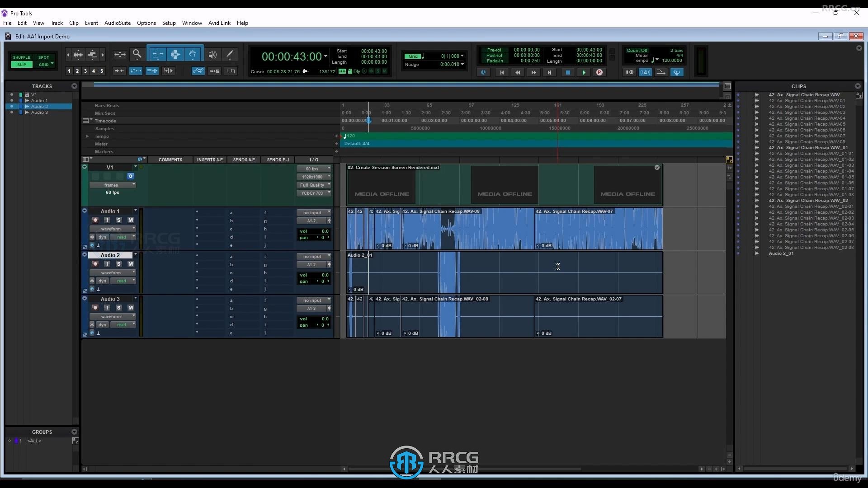
Task: Open the Clips list options menu
Action: click(858, 86)
